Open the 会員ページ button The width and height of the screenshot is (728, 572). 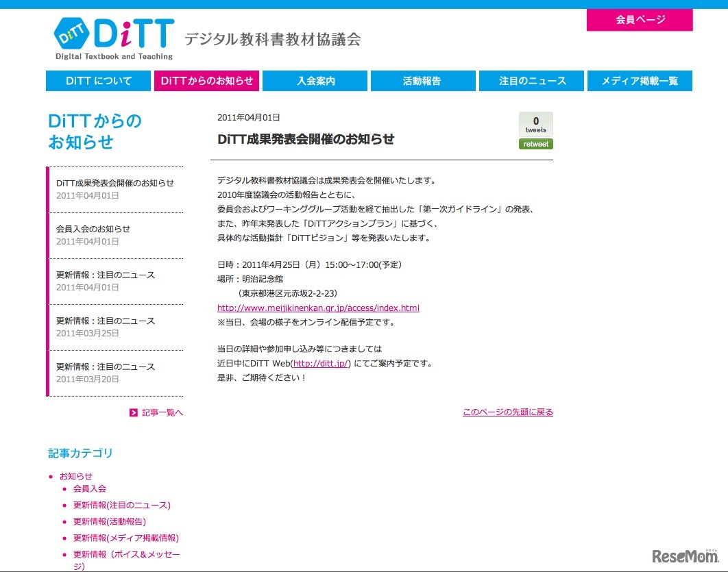click(640, 19)
